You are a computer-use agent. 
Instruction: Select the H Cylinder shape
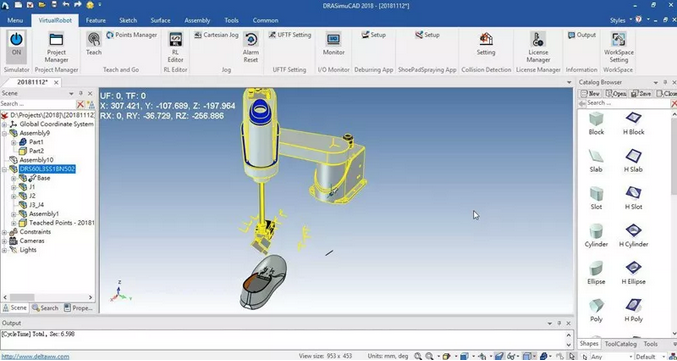click(633, 235)
